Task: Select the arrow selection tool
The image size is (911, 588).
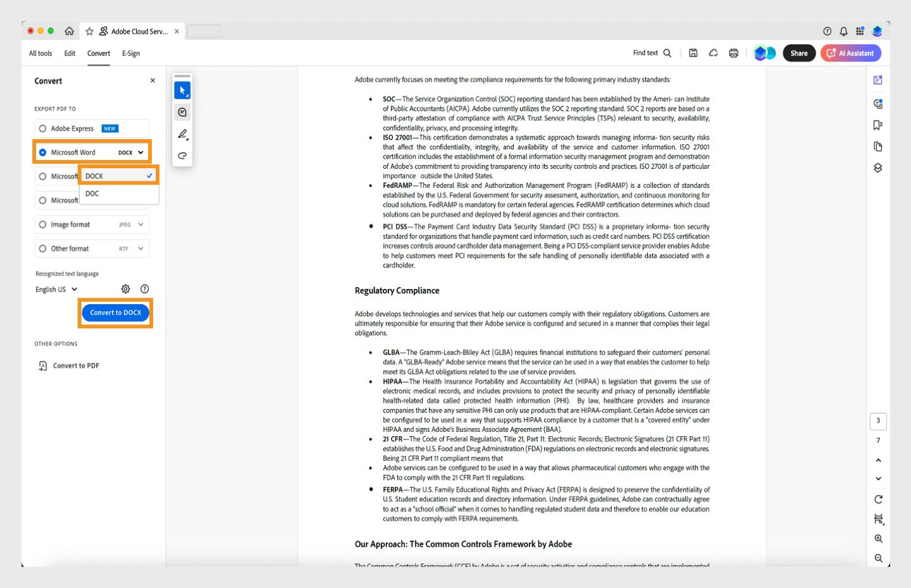Action: pyautogui.click(x=182, y=90)
